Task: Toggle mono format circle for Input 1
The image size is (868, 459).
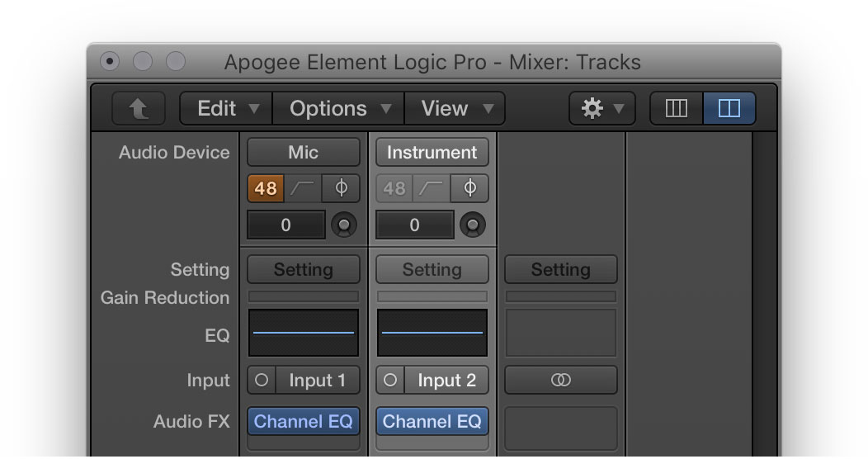Action: click(x=262, y=380)
